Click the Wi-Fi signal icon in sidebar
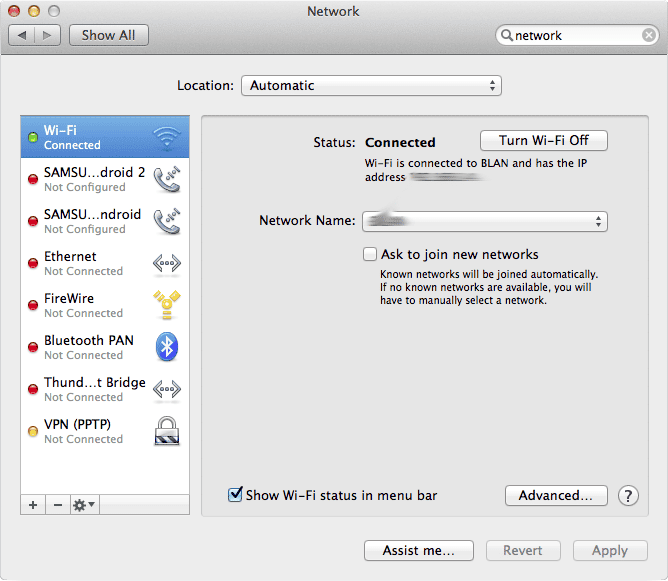 point(166,137)
